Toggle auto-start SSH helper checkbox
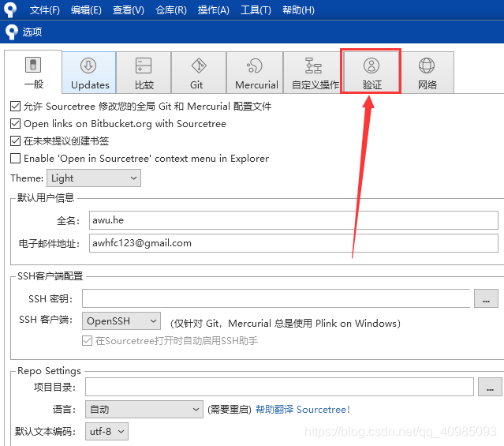Screen dimensions: 504x446 tap(87, 341)
